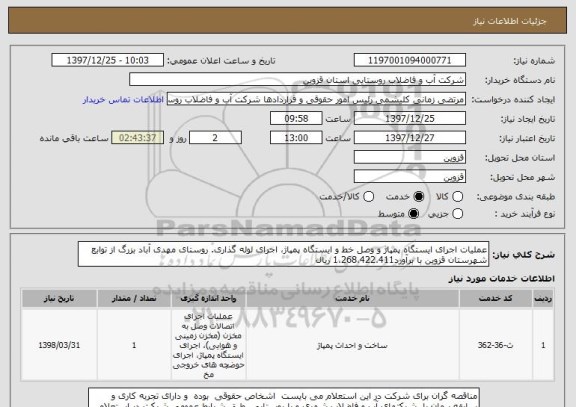Click the service code cell ث-36-362
The image size is (576, 407).
[496, 345]
